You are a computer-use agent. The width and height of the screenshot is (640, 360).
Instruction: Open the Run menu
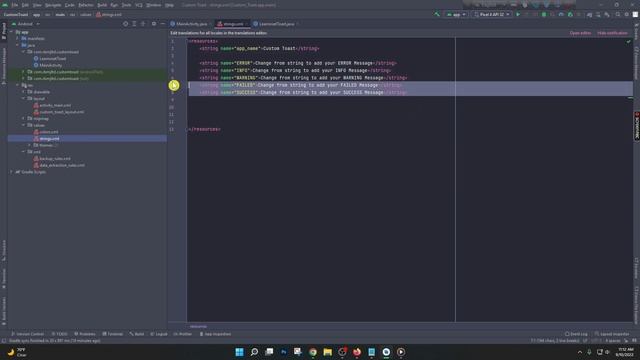click(x=114, y=5)
